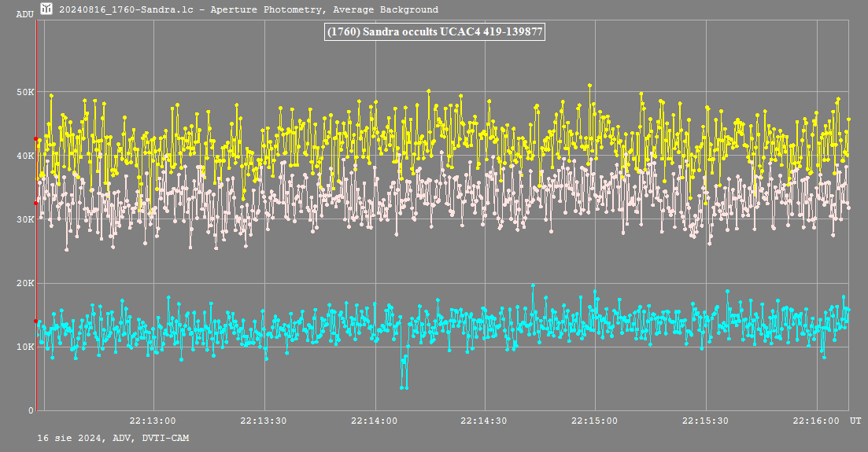The width and height of the screenshot is (868, 452).
Task: Click the red marker on the cyan curve
Action: pos(36,321)
